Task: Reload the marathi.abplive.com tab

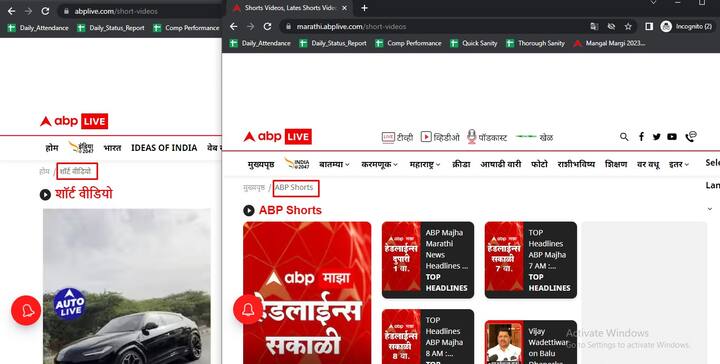Action: pyautogui.click(x=267, y=27)
